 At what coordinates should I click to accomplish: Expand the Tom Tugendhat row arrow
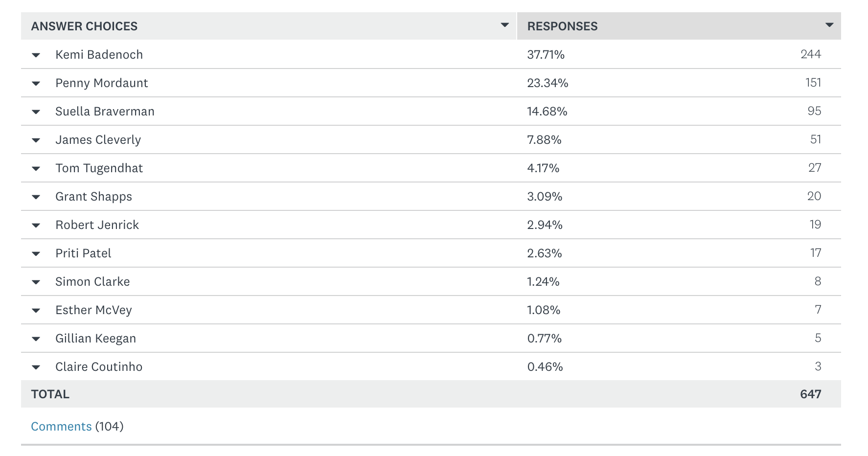(x=36, y=169)
